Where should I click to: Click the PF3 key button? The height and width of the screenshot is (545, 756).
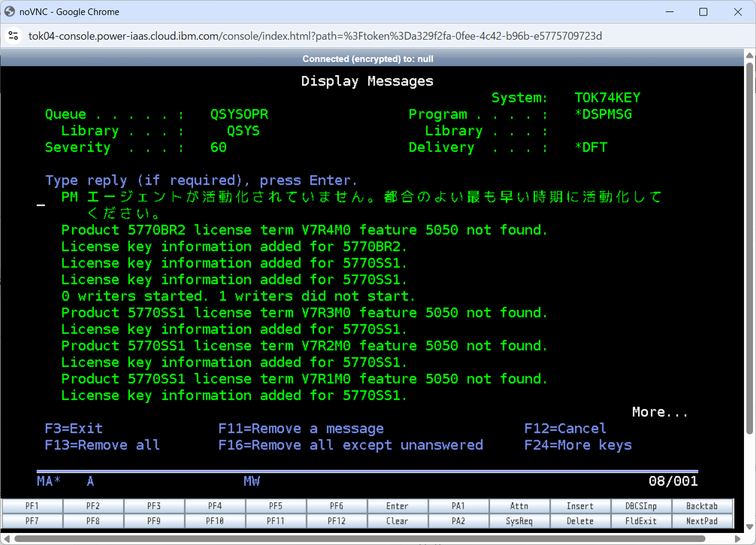pos(154,506)
